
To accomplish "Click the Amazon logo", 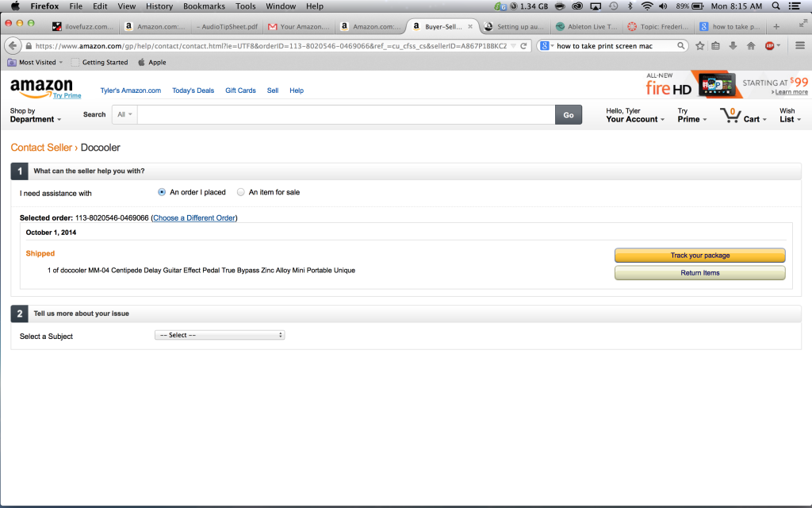I will [x=41, y=87].
